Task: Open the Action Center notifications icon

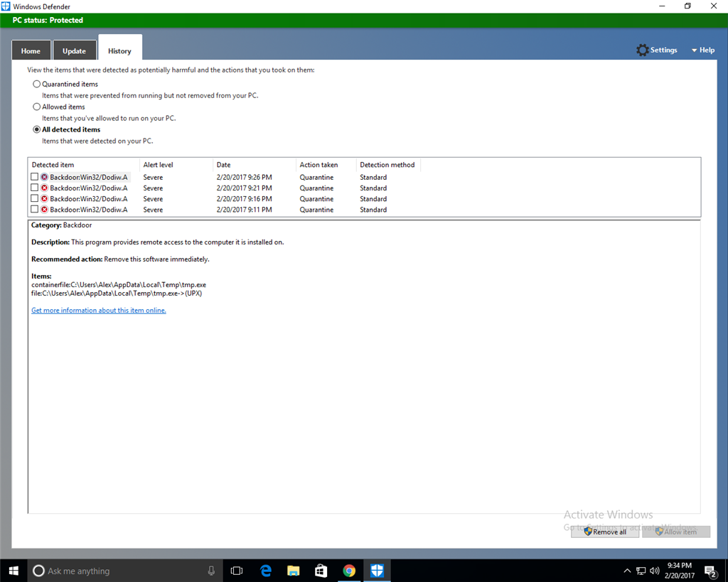Action: tap(710, 571)
